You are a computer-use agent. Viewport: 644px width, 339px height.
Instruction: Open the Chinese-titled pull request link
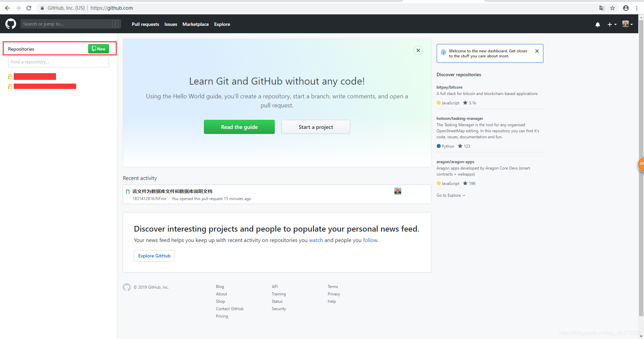[172, 191]
